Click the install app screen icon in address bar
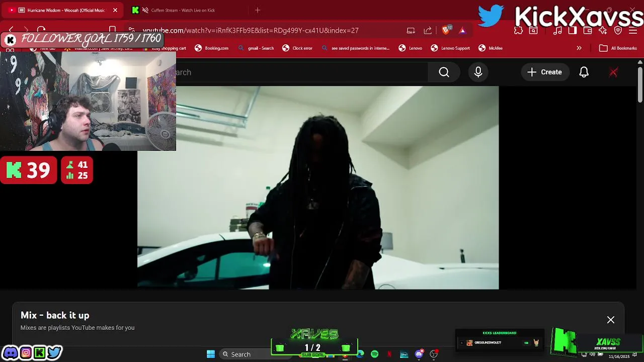This screenshot has width=644, height=362. [x=411, y=30]
